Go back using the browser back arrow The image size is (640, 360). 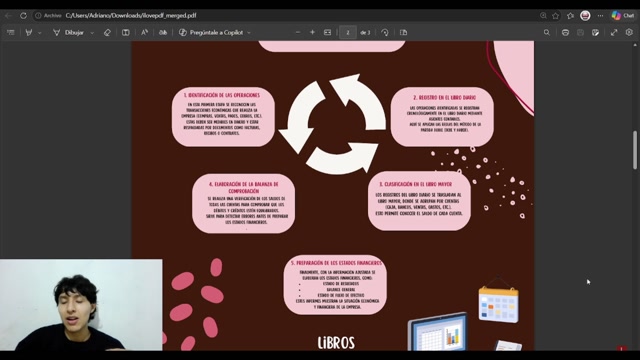(9, 16)
